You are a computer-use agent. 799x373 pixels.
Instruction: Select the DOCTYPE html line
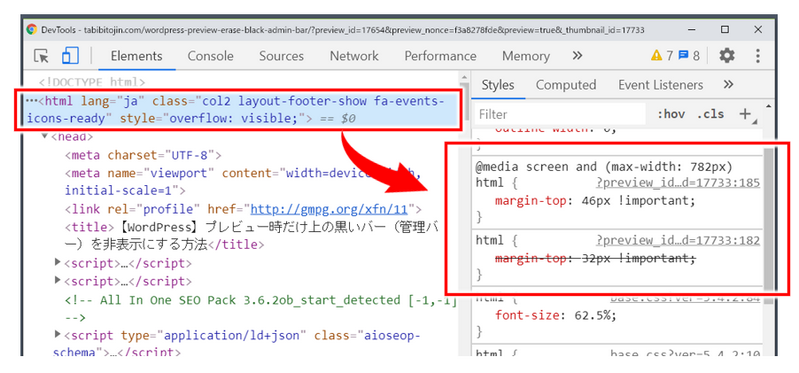tap(92, 82)
